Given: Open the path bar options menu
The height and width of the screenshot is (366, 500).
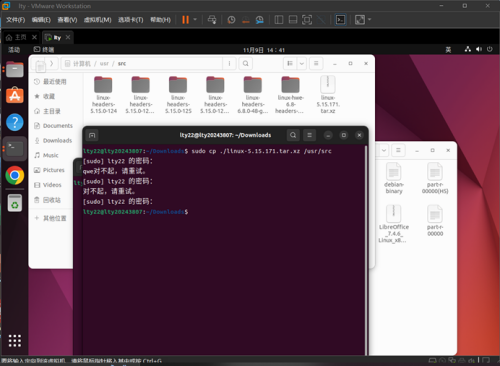Looking at the screenshot, I should [229, 63].
